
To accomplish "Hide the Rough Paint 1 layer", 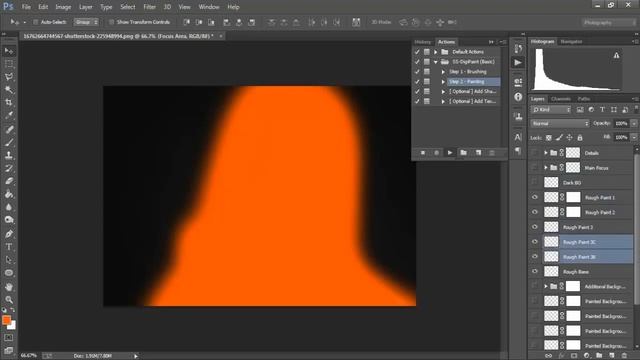I will [535, 198].
